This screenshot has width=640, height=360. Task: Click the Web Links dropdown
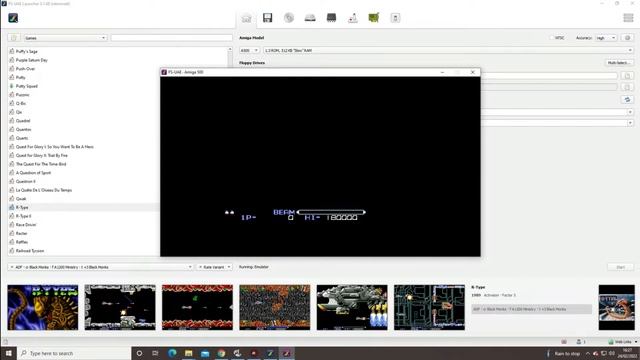coord(622,342)
